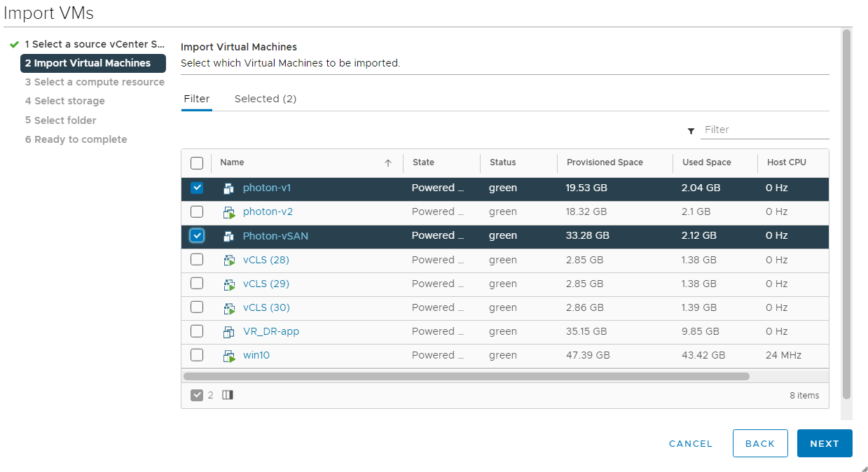The width and height of the screenshot is (868, 472).
Task: Click the Provisioned Space column header
Action: (605, 162)
